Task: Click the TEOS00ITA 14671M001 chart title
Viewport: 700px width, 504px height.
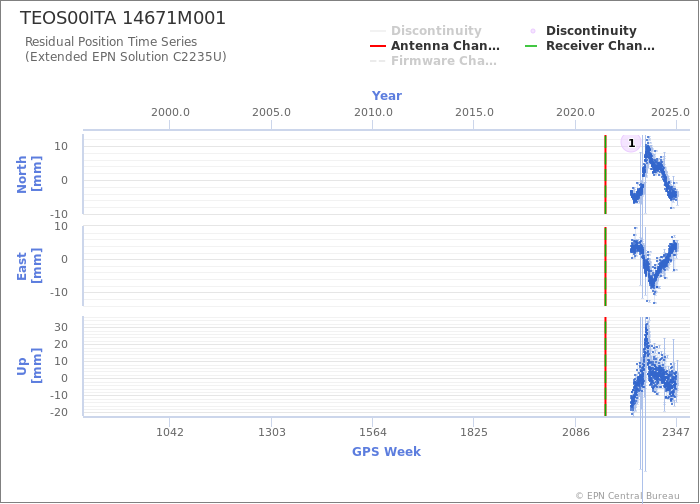Action: click(x=123, y=18)
